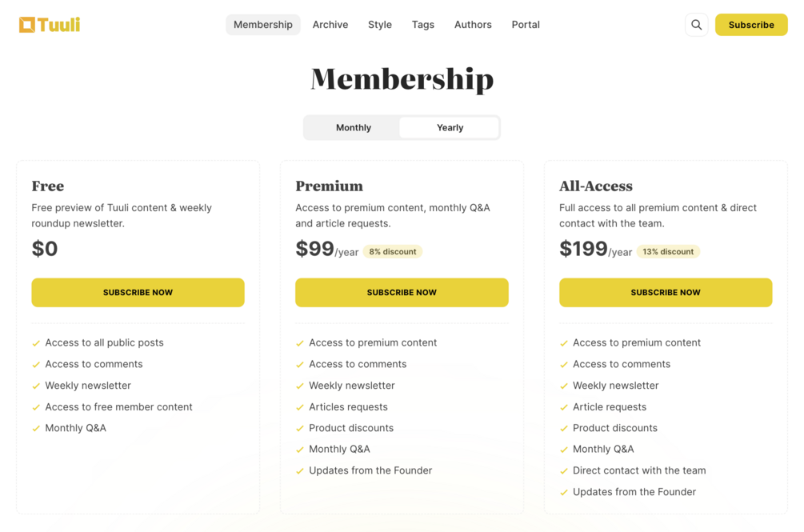Click the 8% discount badge
Screen dimensions: 804x532
click(393, 251)
